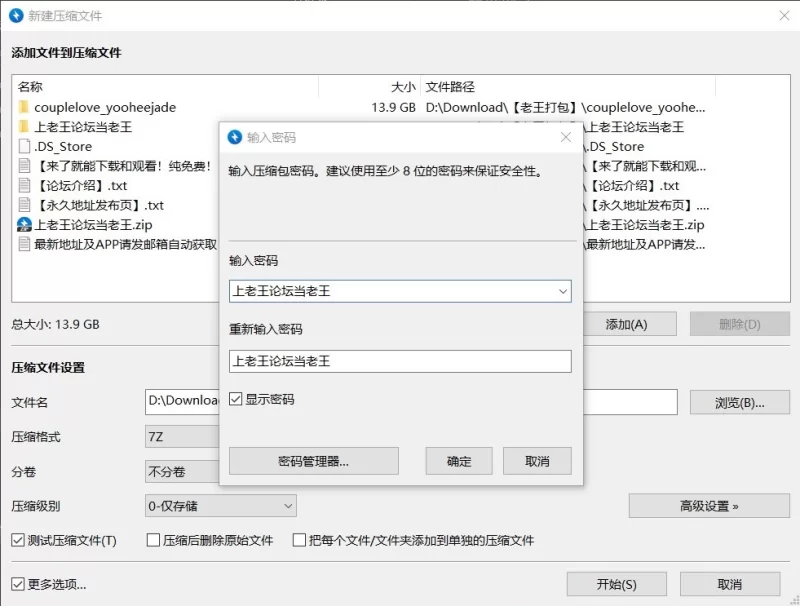Uncheck the 显示密码 checkbox
This screenshot has height=606, width=800.
[x=235, y=399]
